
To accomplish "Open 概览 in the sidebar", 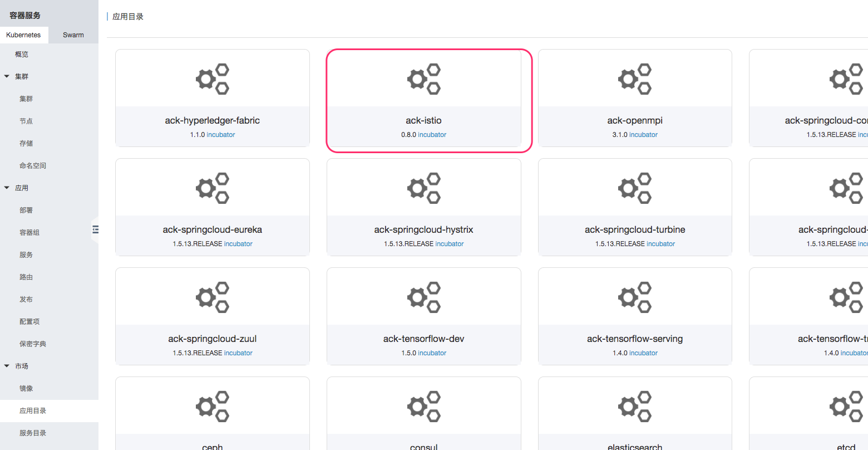I will tap(22, 54).
